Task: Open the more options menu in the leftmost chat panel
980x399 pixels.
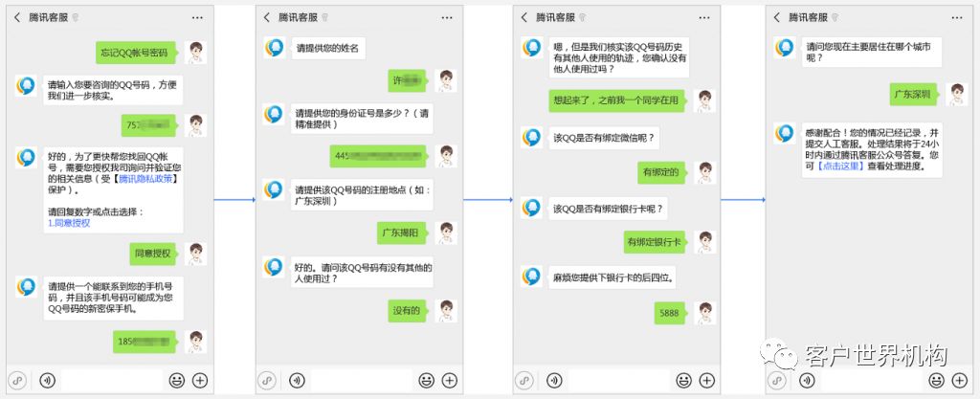Action: pos(197,17)
